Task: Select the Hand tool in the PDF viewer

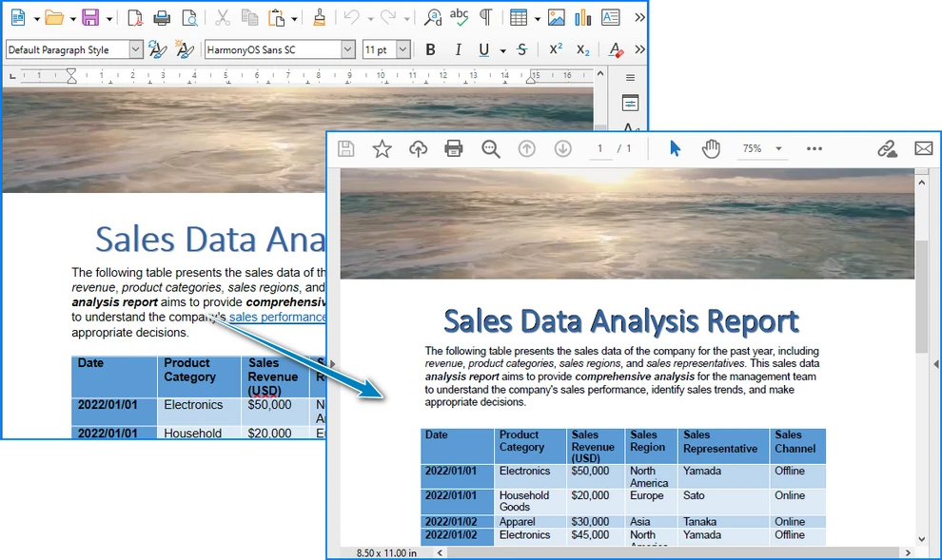Action: [711, 148]
